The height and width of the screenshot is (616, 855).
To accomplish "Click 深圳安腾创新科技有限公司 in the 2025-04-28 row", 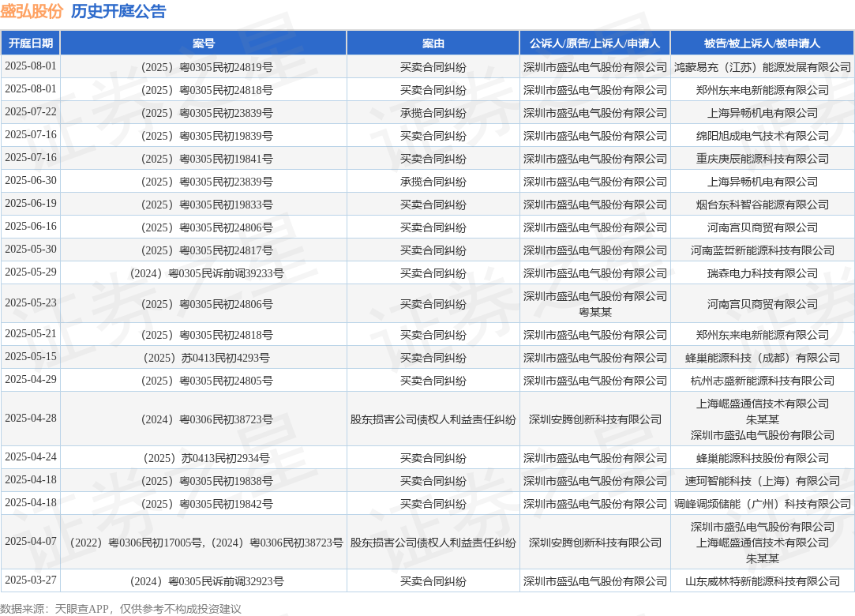I will 595,419.
